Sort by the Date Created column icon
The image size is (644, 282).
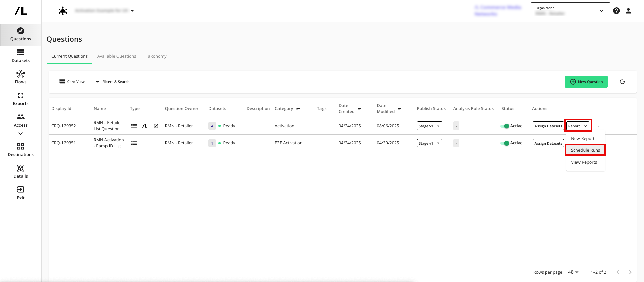(x=360, y=108)
